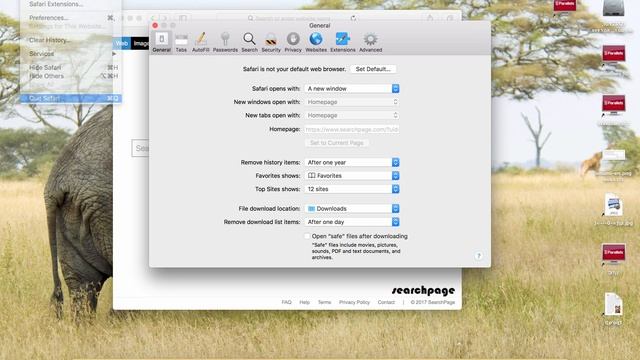
Task: Open New tabs open with dropdown
Action: tap(352, 116)
